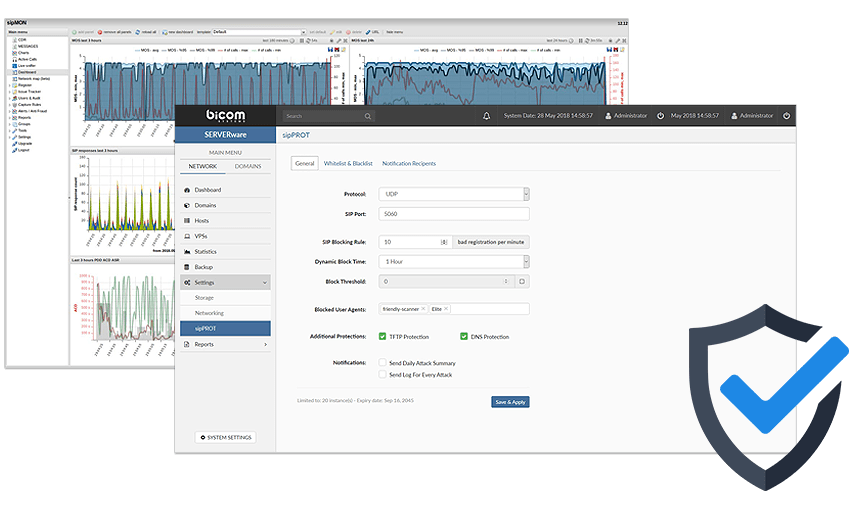This screenshot has height=510, width=852.
Task: Click the SYSTEM SETTINGS button
Action: tap(225, 438)
